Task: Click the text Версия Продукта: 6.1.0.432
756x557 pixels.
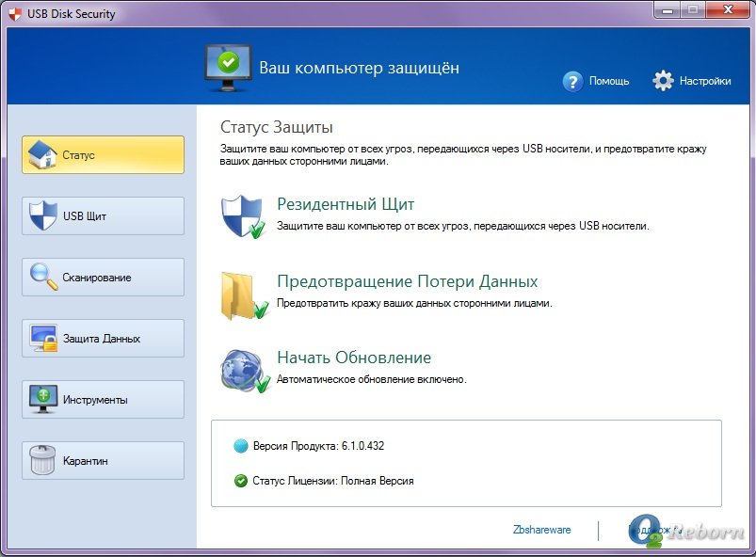Action: (x=319, y=446)
